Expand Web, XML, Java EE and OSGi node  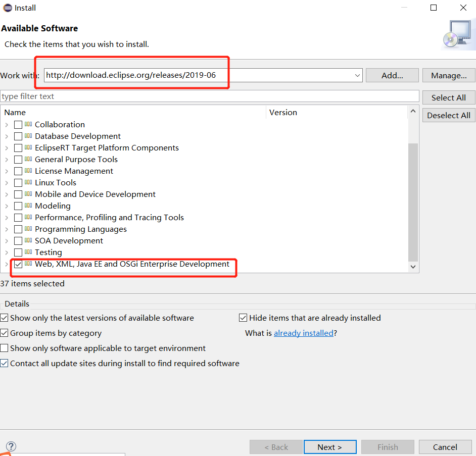click(7, 264)
